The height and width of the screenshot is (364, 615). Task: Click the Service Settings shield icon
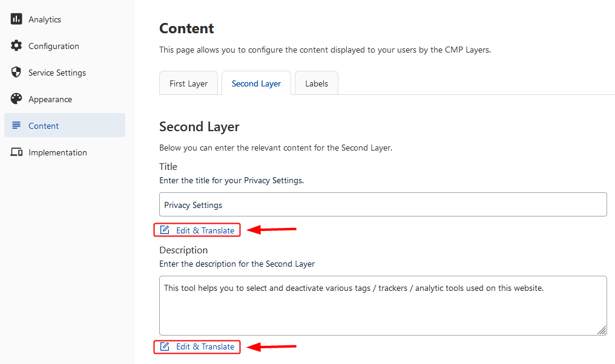(x=16, y=72)
